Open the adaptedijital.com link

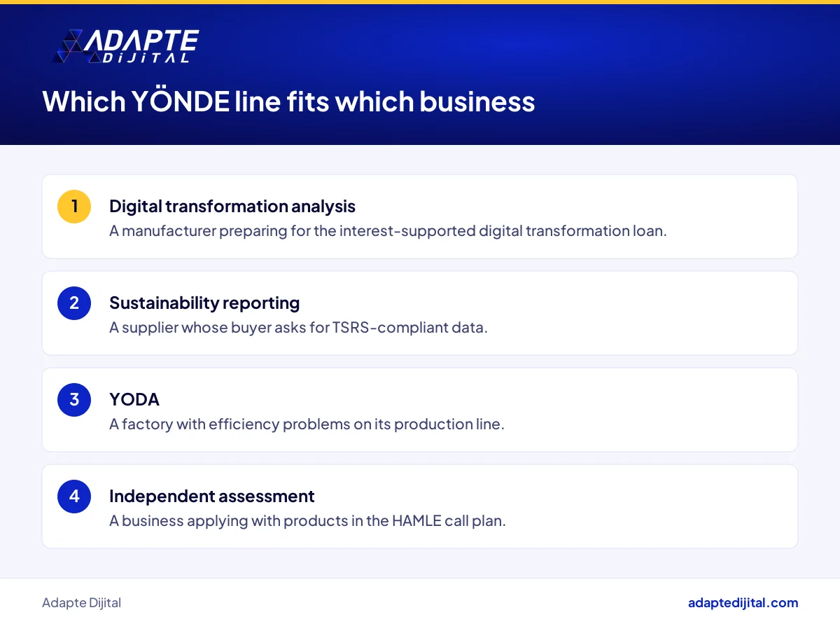coord(743,603)
